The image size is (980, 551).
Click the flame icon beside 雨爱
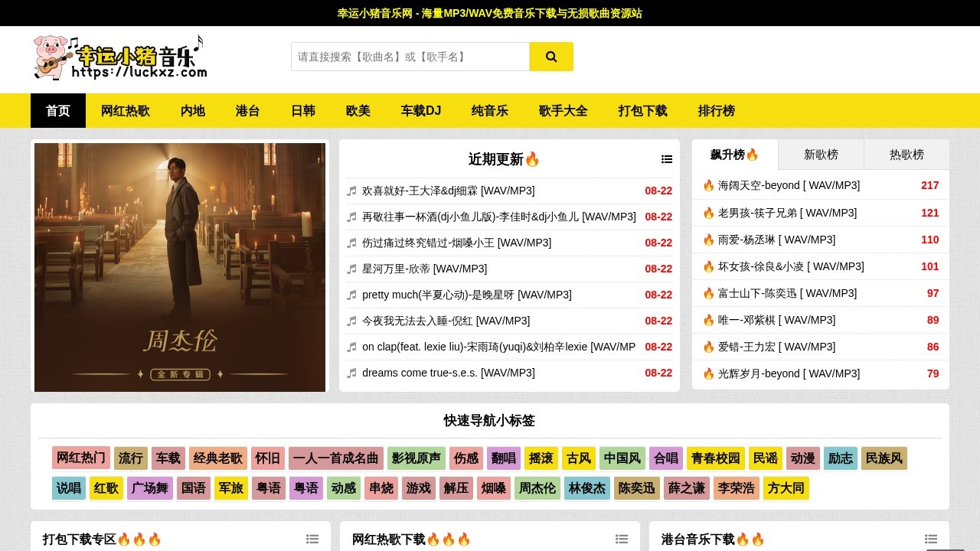(x=708, y=240)
